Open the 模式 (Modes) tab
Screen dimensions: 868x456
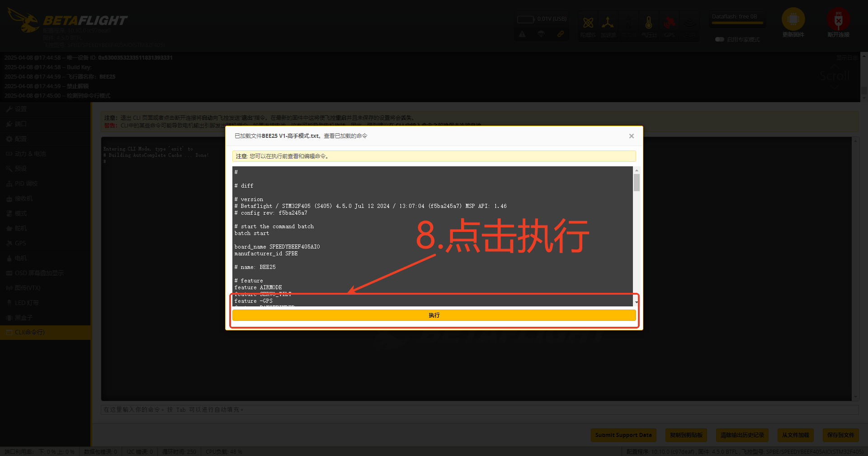click(45, 213)
